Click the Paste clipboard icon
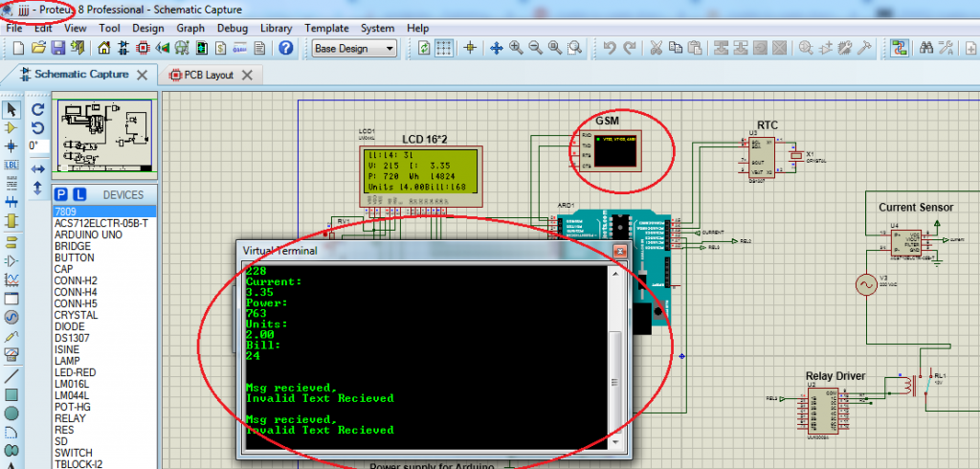 click(x=695, y=48)
